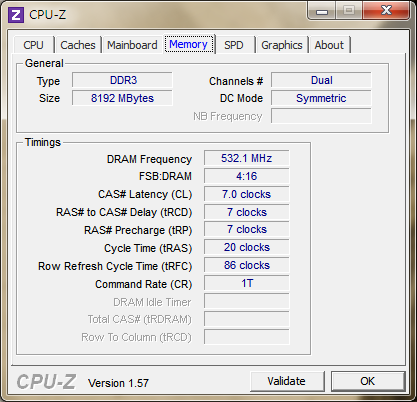The image size is (417, 402).
Task: Click the FSB:DRAM 4:16 value field
Action: 247,176
